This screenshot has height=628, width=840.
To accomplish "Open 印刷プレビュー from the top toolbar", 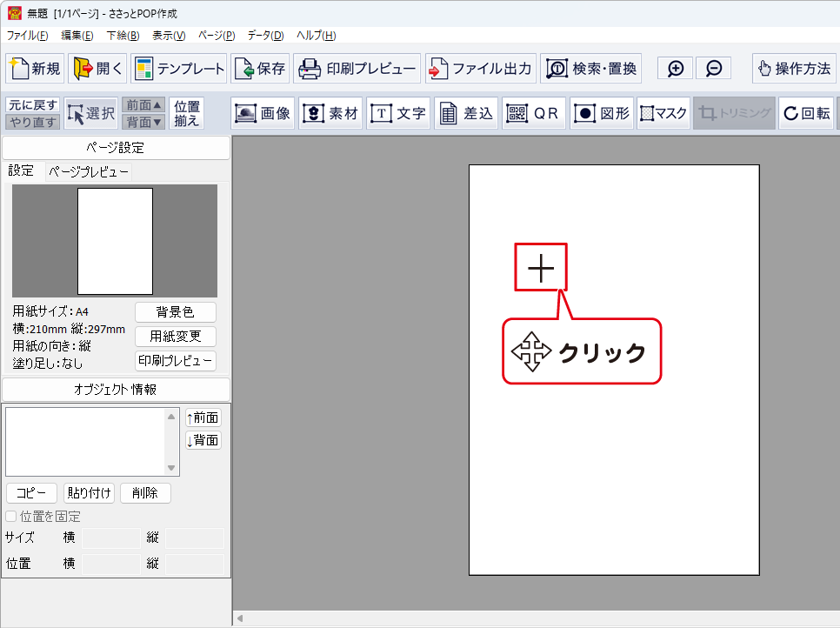I will [357, 69].
